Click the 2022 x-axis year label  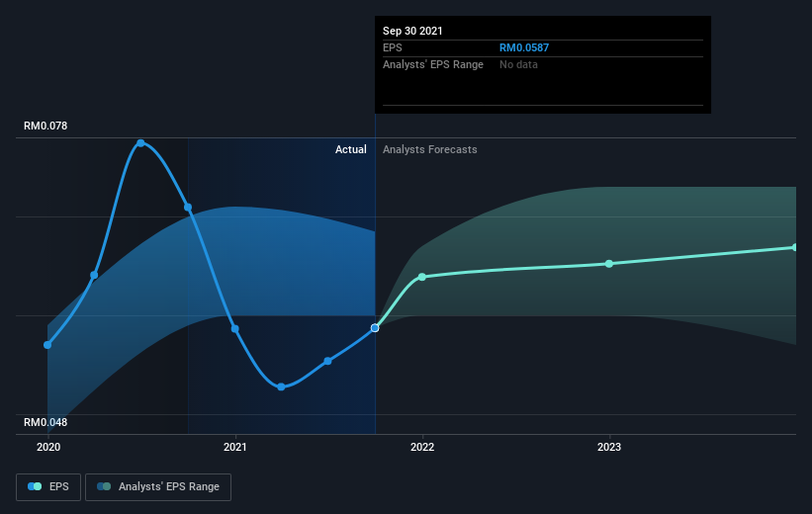(422, 447)
